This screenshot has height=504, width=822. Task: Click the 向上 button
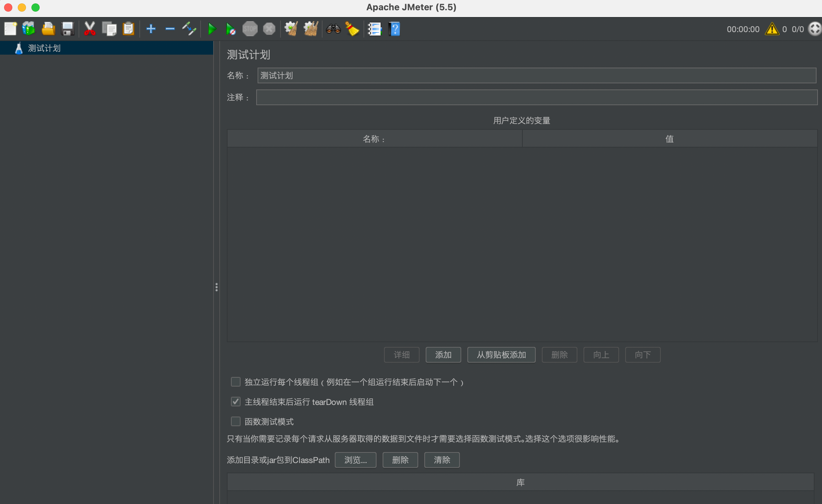(601, 355)
